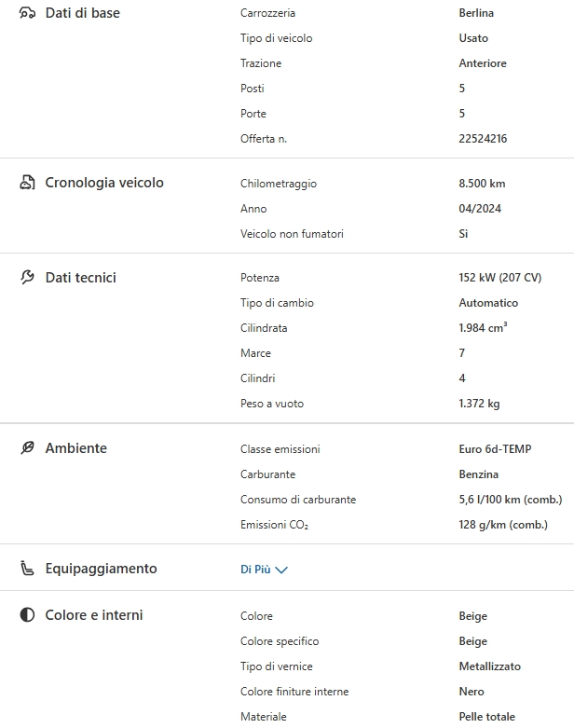This screenshot has width=574, height=728.
Task: Click the half-circle icon beside Colore e interni
Action: click(27, 615)
